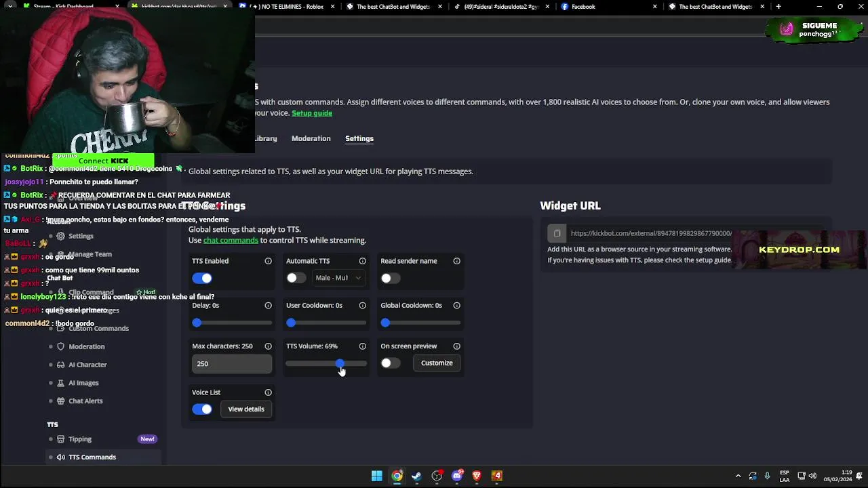
Task: Open the Delay info icon
Action: (x=268, y=306)
